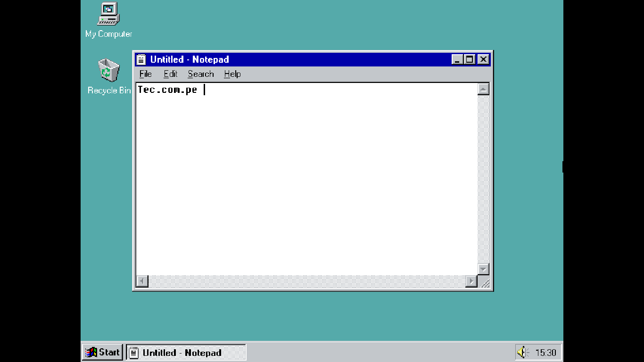Click the Notepad icon in the title bar
The width and height of the screenshot is (644, 362).
click(141, 59)
